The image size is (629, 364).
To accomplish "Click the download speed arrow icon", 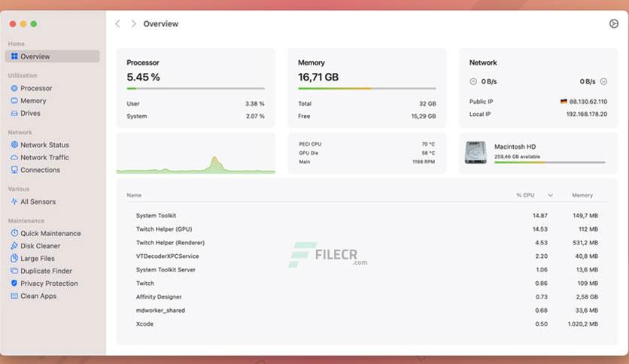I will 603,81.
